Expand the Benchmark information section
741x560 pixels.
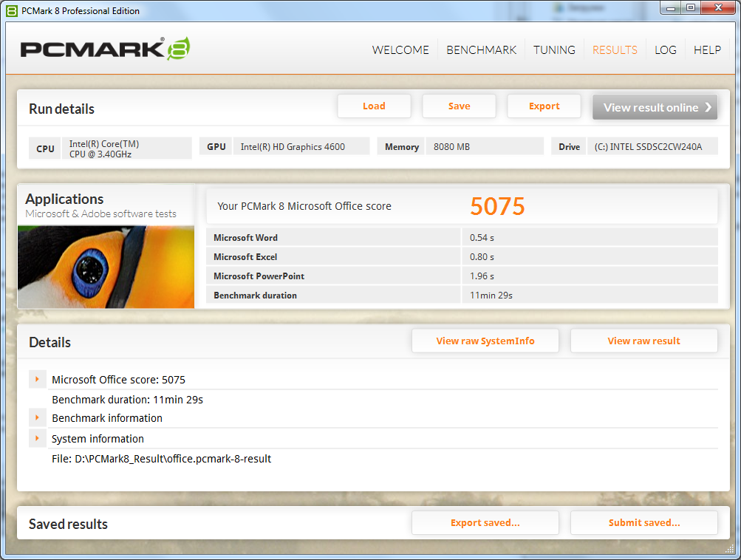click(x=37, y=417)
